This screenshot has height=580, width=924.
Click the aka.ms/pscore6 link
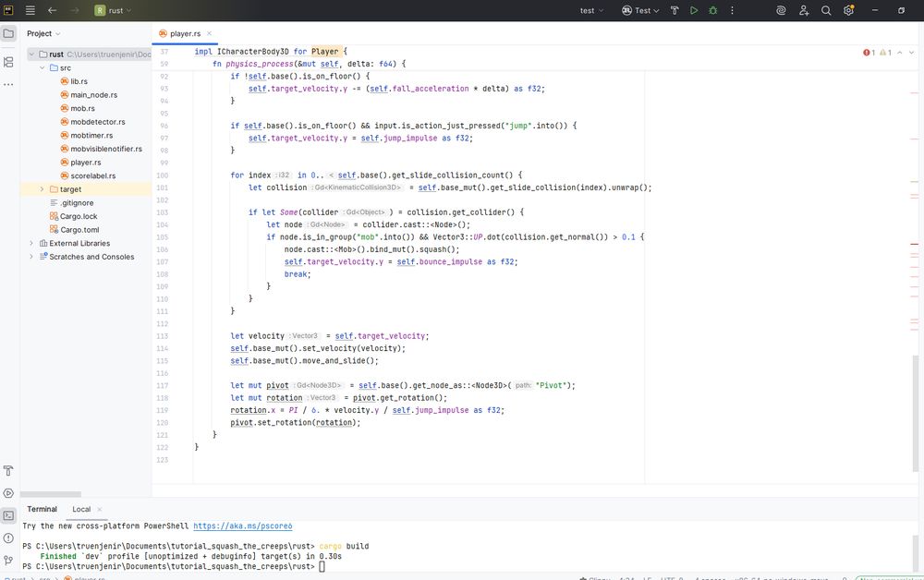point(242,526)
